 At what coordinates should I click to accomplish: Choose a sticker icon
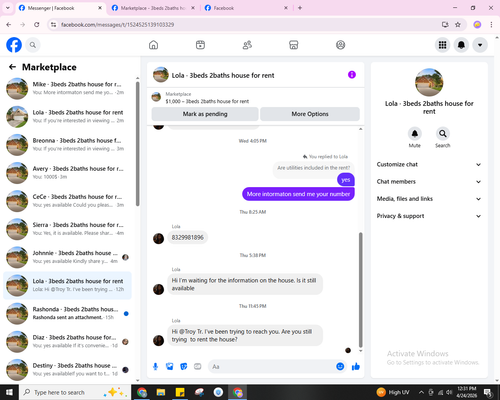[x=184, y=367]
